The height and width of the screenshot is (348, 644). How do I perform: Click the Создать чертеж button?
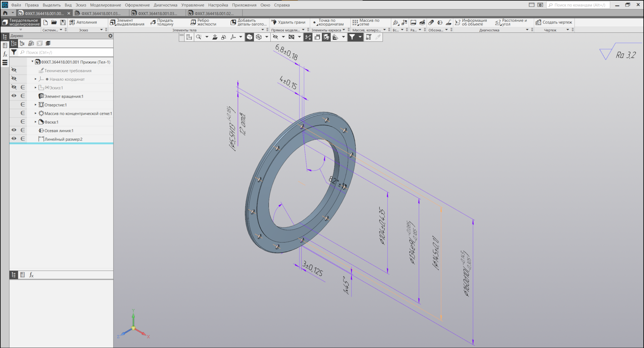tap(554, 22)
